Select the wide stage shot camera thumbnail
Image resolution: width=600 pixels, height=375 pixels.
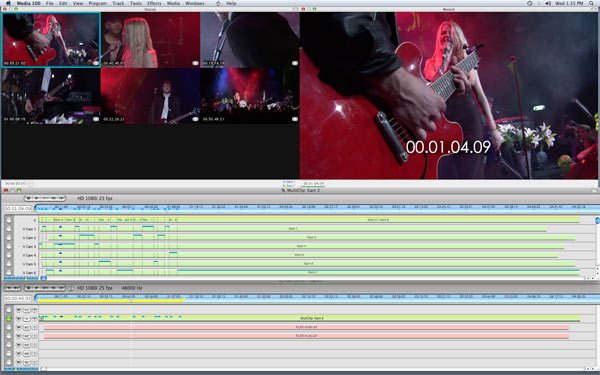[250, 96]
